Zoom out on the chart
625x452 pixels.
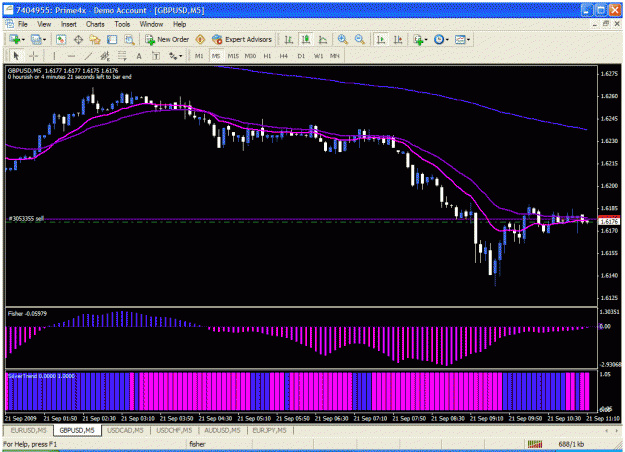(359, 39)
